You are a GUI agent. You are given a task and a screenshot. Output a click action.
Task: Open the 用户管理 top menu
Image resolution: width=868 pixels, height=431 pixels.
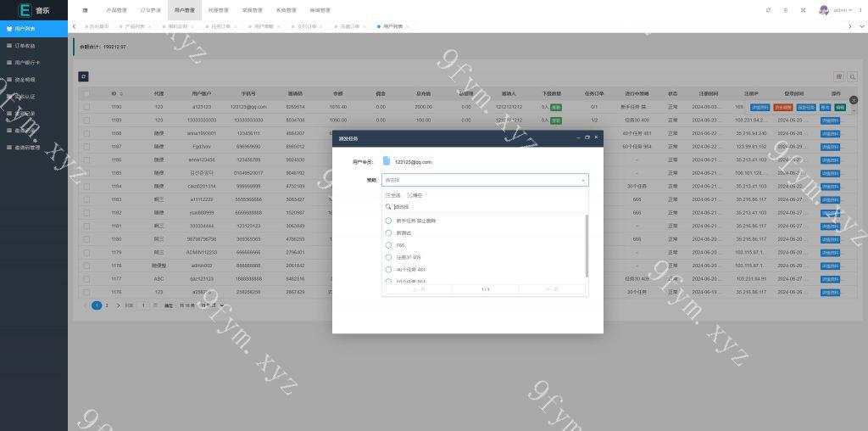tap(184, 10)
